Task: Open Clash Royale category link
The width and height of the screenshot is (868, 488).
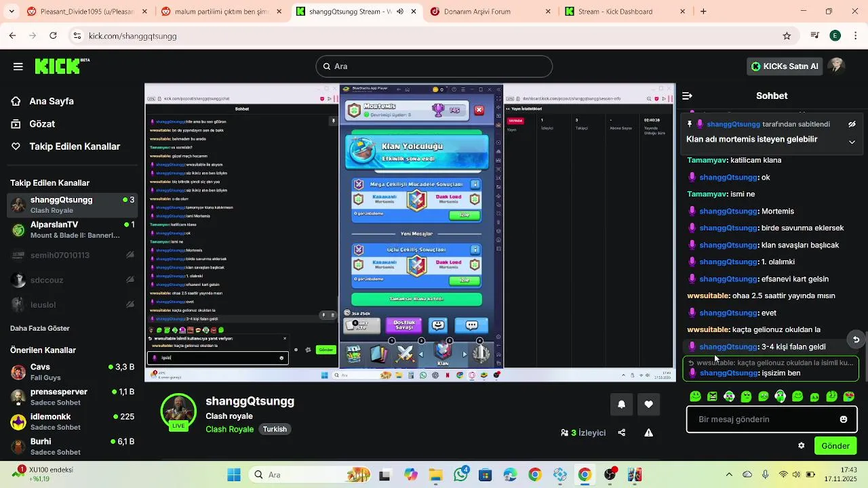Action: pos(230,429)
